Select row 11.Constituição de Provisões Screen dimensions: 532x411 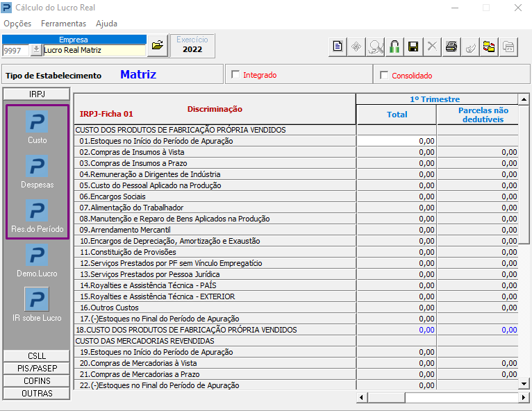215,252
